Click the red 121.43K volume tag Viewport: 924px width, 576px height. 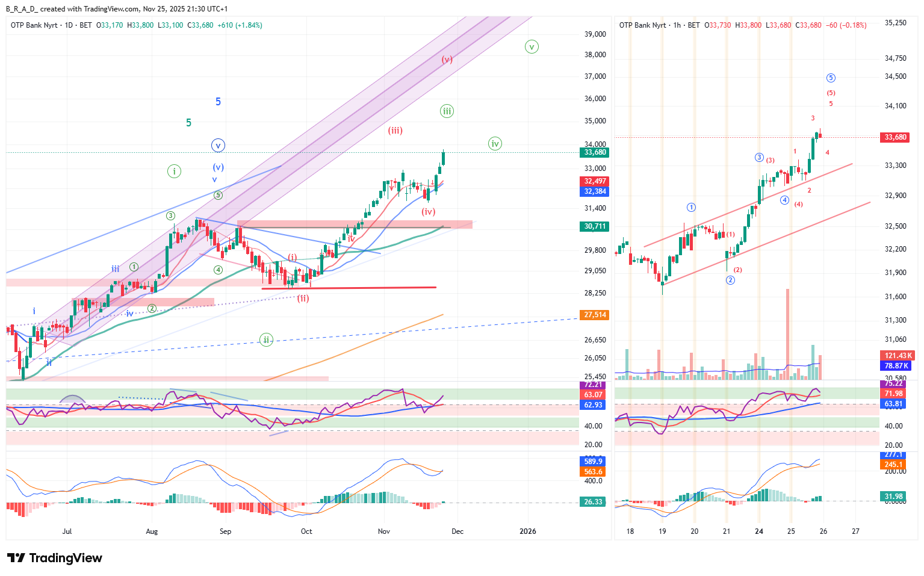click(x=897, y=356)
